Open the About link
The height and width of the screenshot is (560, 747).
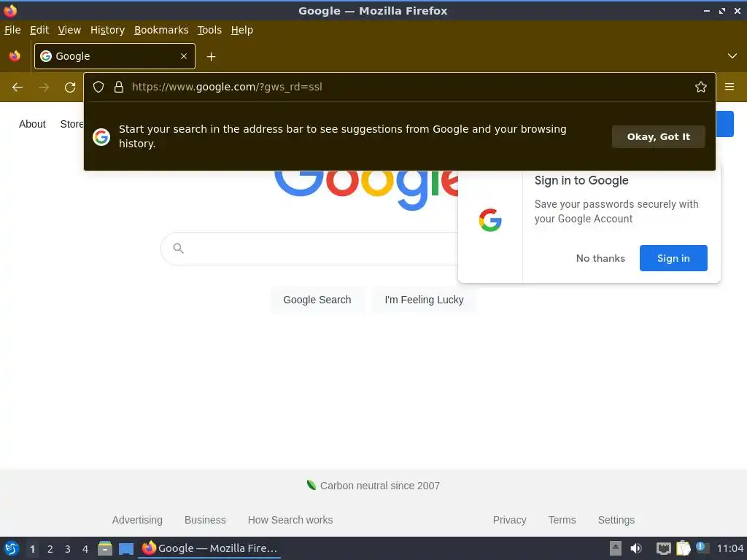(x=32, y=124)
